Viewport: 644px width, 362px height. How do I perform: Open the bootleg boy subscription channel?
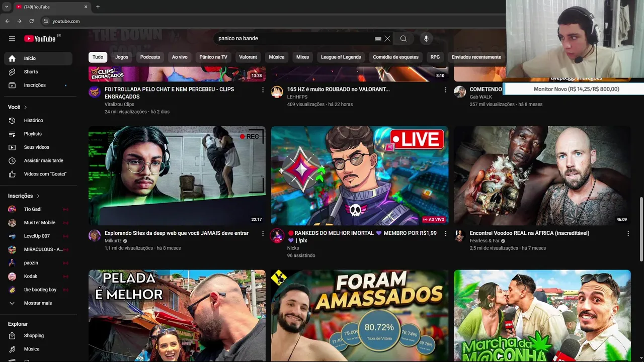38,290
